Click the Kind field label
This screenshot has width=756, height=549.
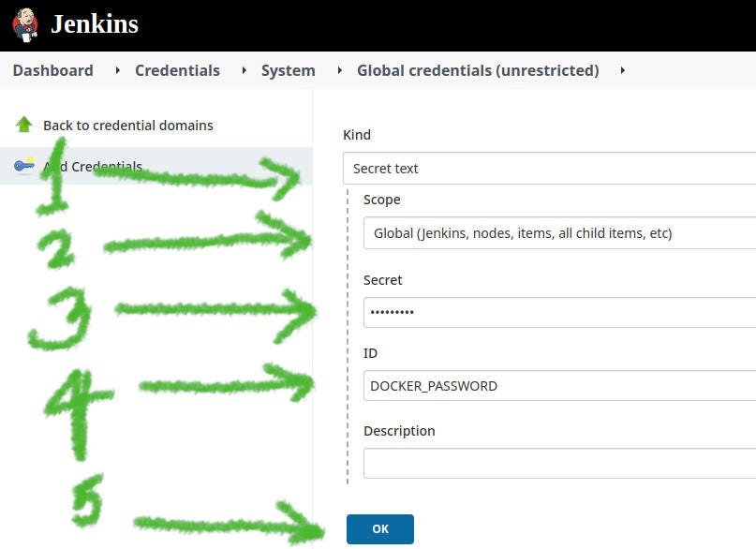[357, 135]
